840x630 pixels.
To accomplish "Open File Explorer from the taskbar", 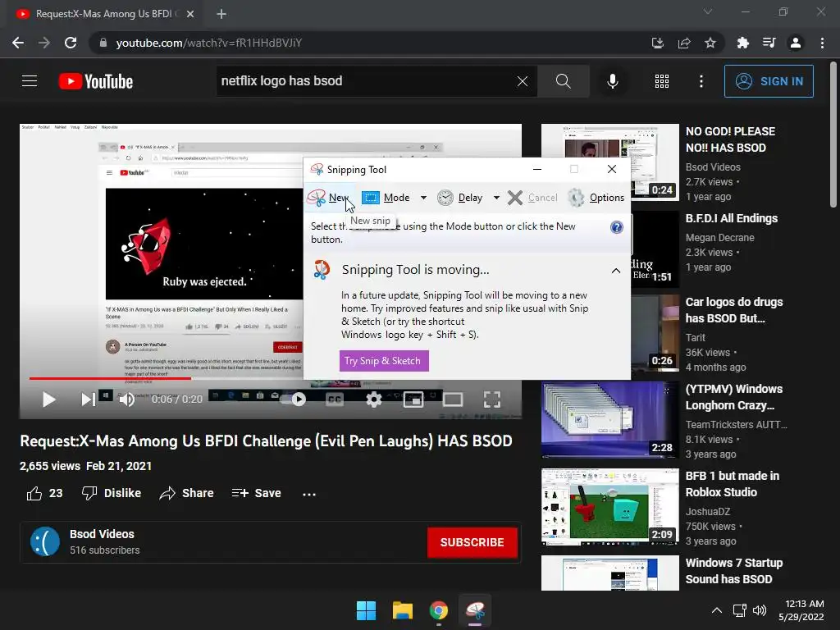I will coord(402,610).
